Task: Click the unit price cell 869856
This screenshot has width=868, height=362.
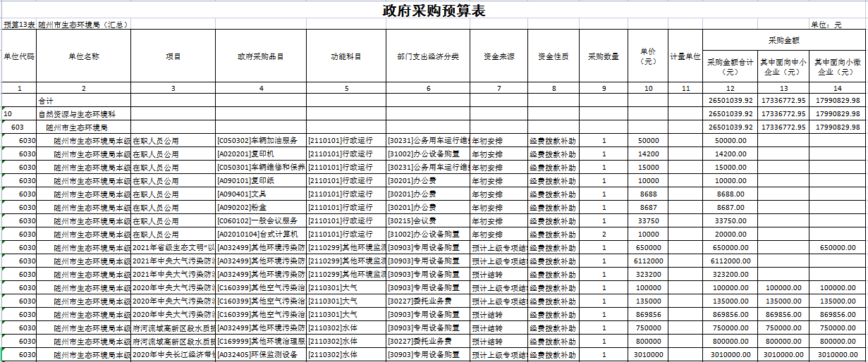Action: tap(648, 315)
